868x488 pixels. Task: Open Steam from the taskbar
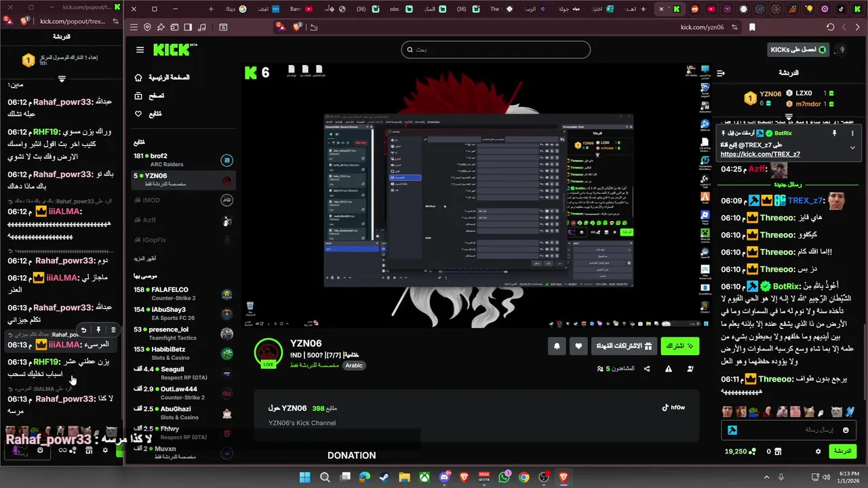pos(384,477)
